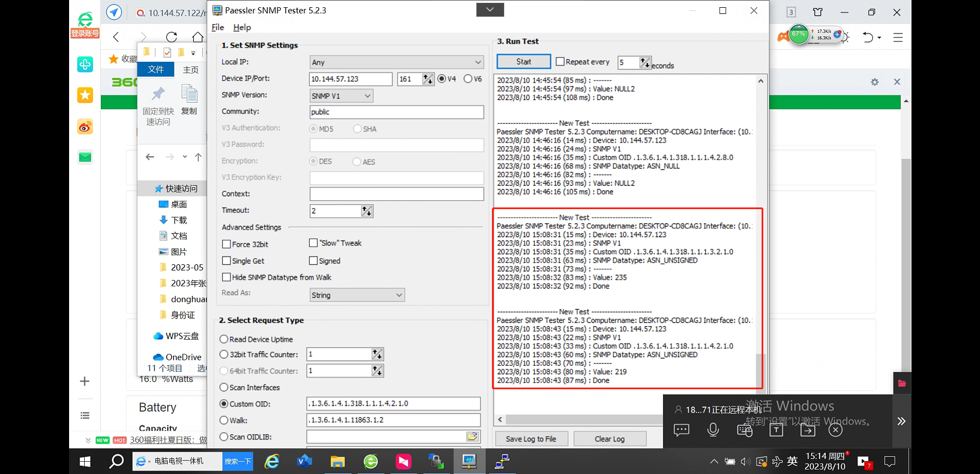The width and height of the screenshot is (980, 474).
Task: Click the browser back arrow
Action: point(116,37)
